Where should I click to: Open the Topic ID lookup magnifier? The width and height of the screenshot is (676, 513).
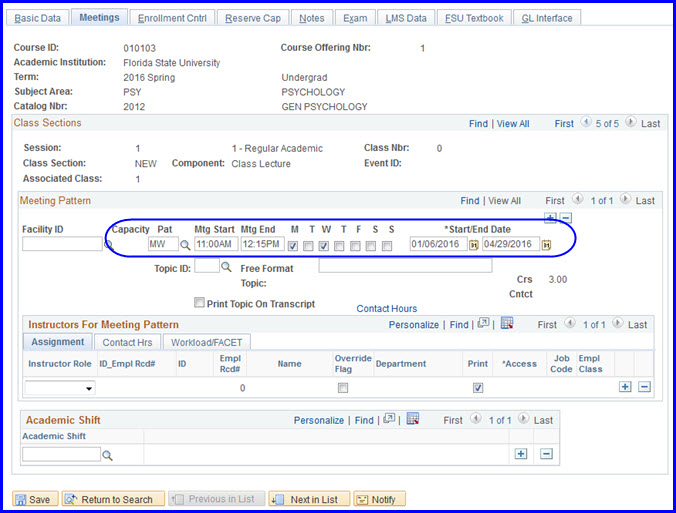pos(226,267)
